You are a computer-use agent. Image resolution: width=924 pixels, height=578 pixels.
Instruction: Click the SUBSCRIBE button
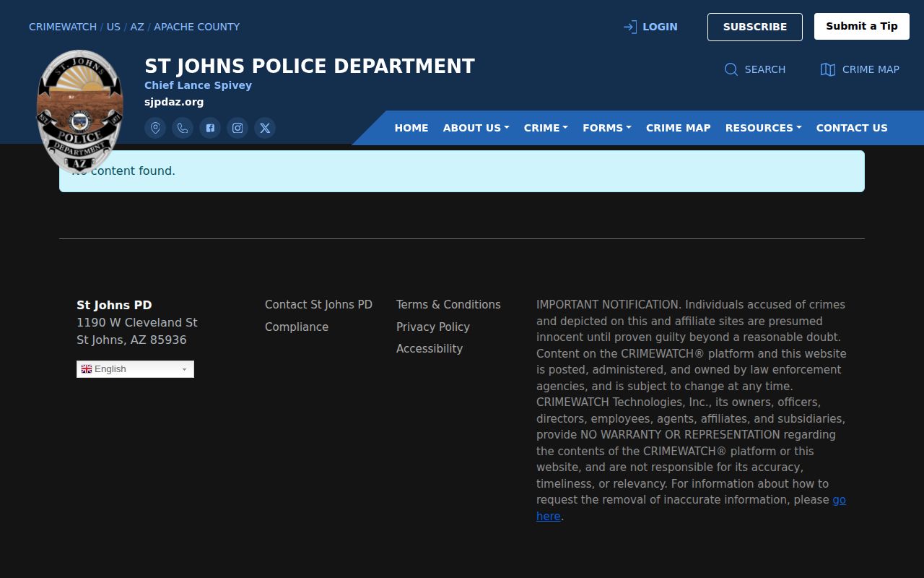[755, 27]
